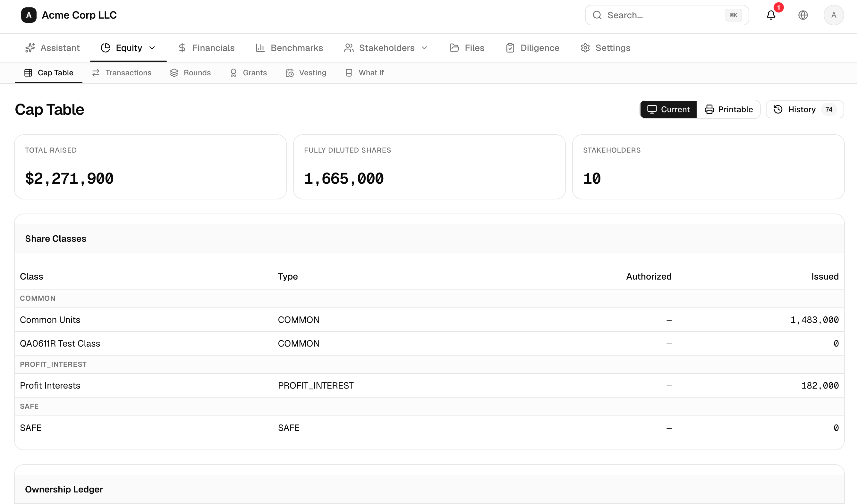This screenshot has height=504, width=857.
Task: Click the Stakeholders people icon
Action: [x=349, y=48]
